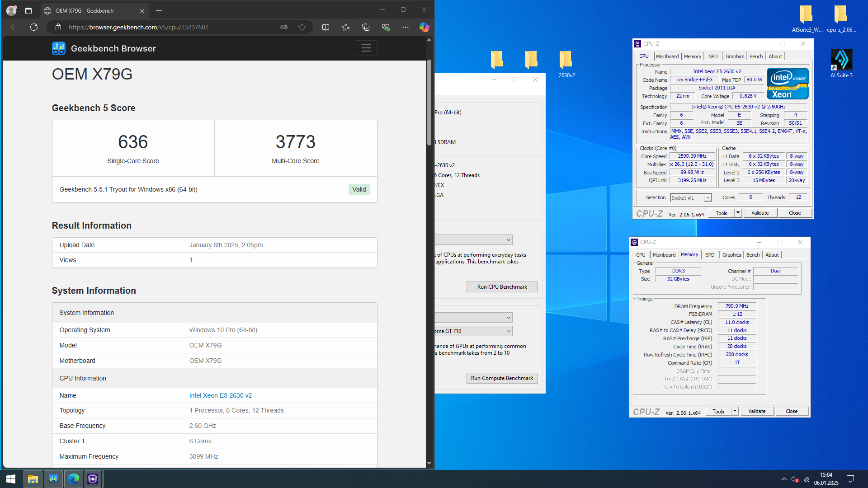Open the CPU benchmark dropdown in Geekbench window
This screenshot has width=868, height=488.
[x=473, y=240]
